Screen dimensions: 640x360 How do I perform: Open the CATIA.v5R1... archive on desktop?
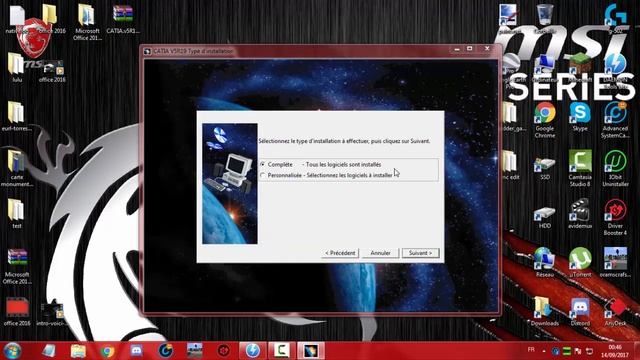123,19
